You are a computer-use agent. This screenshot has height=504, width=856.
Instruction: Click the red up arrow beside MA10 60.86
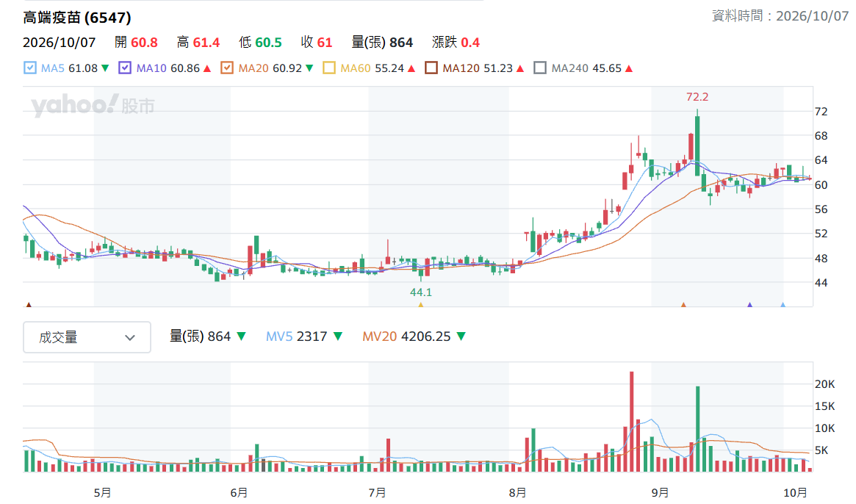click(x=207, y=68)
